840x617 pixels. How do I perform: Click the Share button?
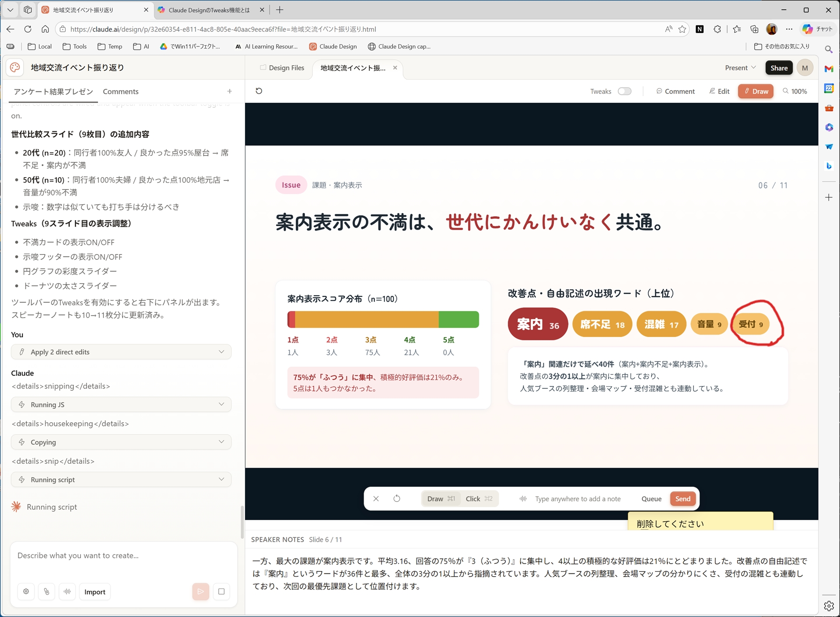coord(779,67)
